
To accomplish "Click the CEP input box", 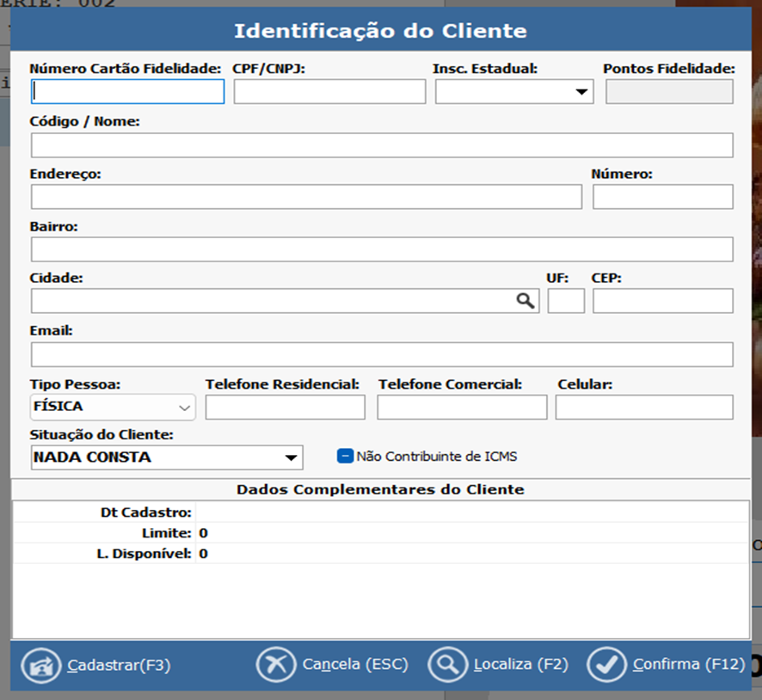I will 662,301.
